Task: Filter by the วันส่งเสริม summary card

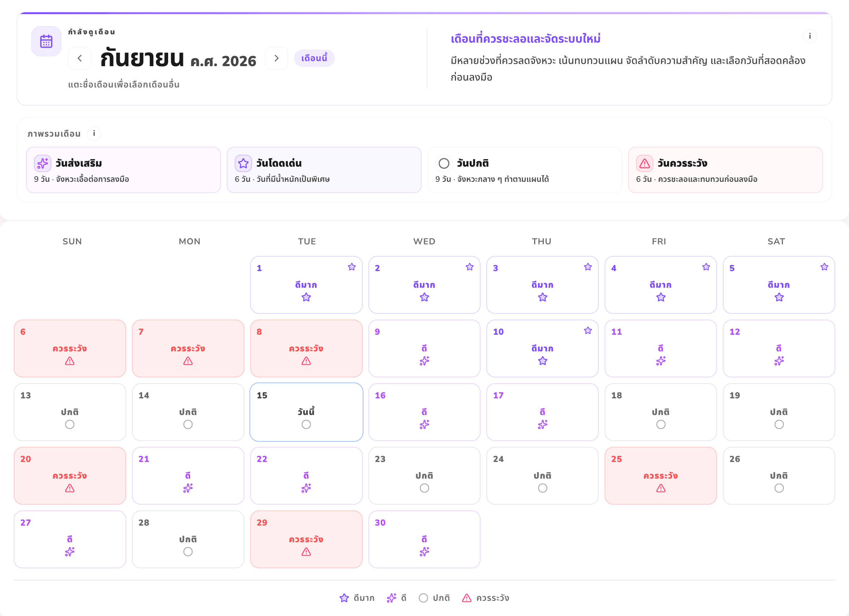Action: tap(124, 170)
